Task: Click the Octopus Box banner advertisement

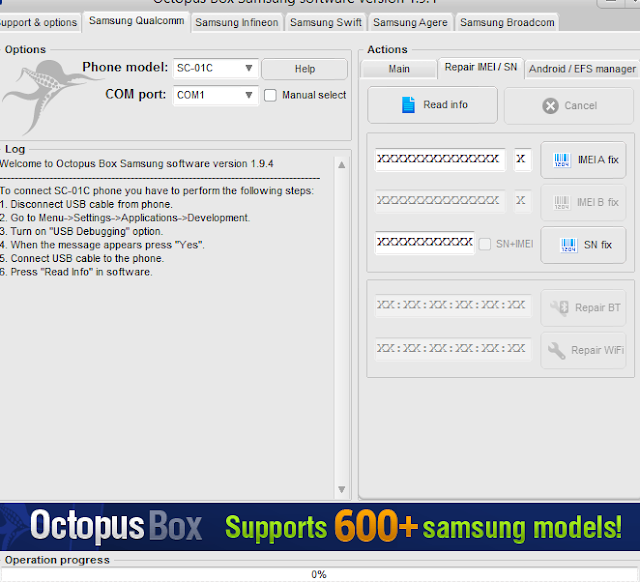Action: (319, 526)
